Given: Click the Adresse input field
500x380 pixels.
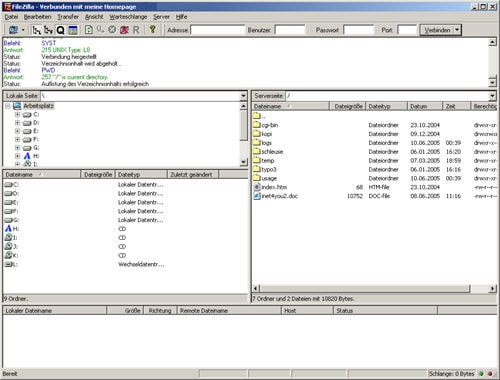Looking at the screenshot, I should tap(218, 30).
